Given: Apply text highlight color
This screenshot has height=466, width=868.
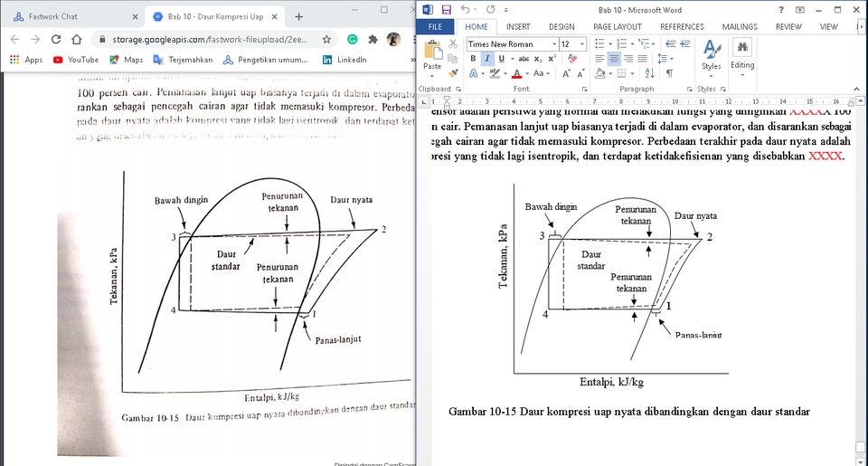Looking at the screenshot, I should [494, 73].
